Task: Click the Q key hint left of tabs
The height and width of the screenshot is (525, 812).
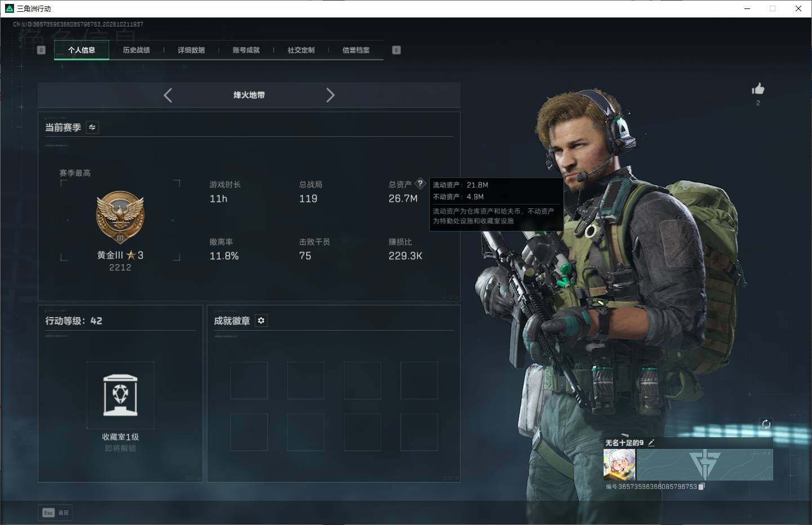Action: pyautogui.click(x=41, y=50)
